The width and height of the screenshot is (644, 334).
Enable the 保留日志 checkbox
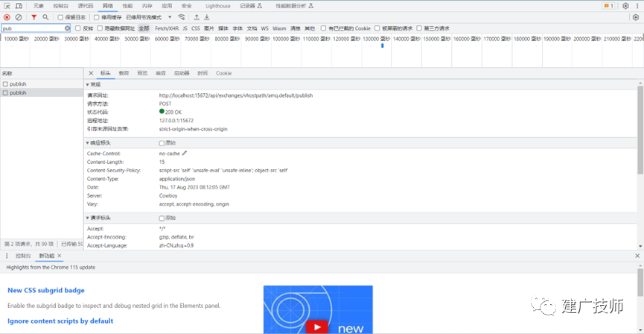(60, 17)
